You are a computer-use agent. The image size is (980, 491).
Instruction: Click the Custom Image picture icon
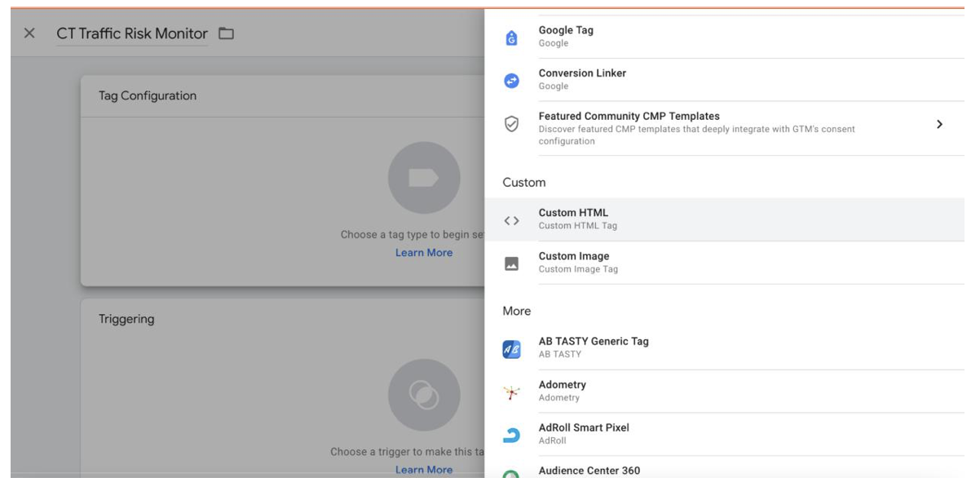[x=511, y=263]
